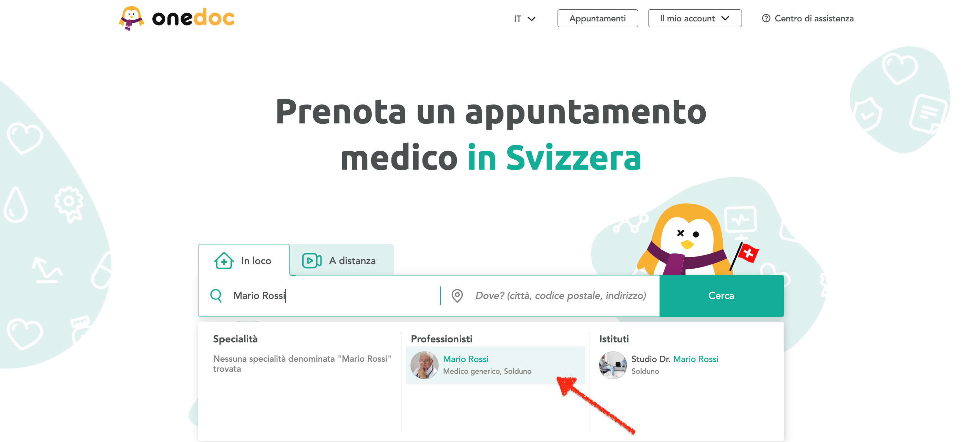Image resolution: width=980 pixels, height=442 pixels.
Task: Click chevron next to Il mio account
Action: pos(725,18)
